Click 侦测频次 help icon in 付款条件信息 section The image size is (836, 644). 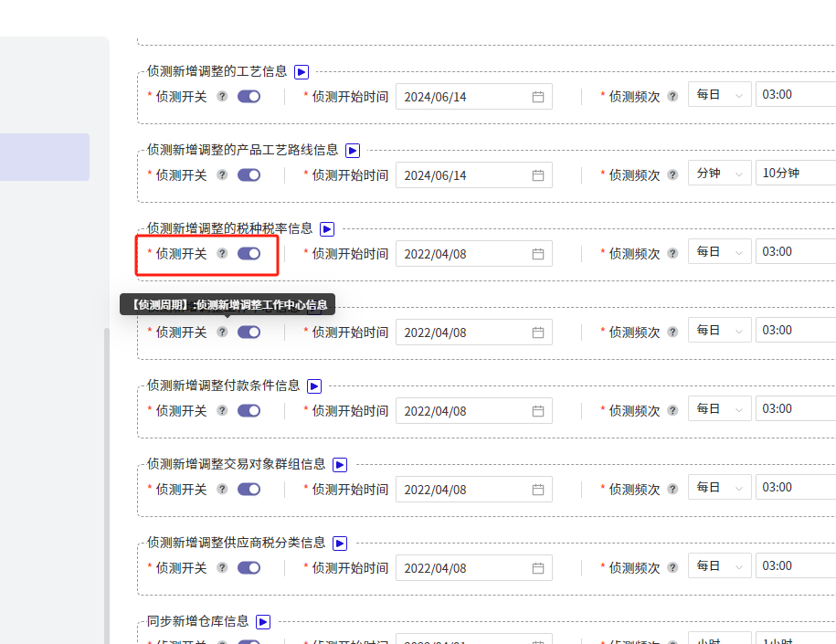(x=672, y=410)
